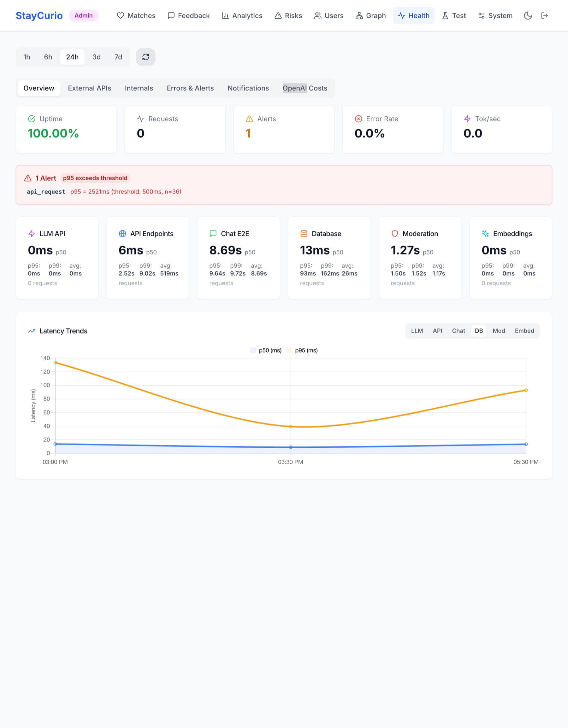Click the "p95 exceeds threshold" badge
This screenshot has height=728, width=568.
tap(95, 178)
